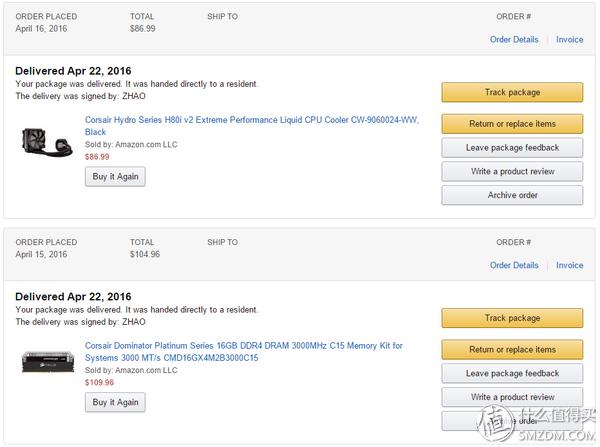
Task: Write a product review for the CPU cooler
Action: [x=512, y=171]
